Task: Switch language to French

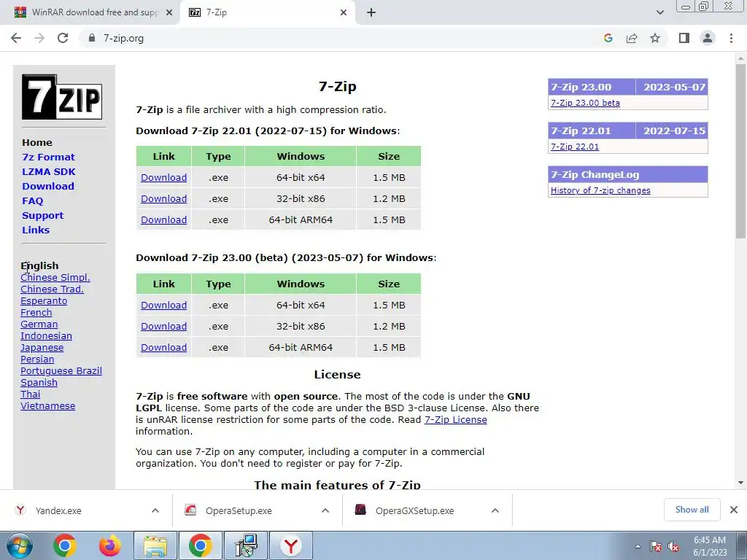Action: tap(36, 312)
